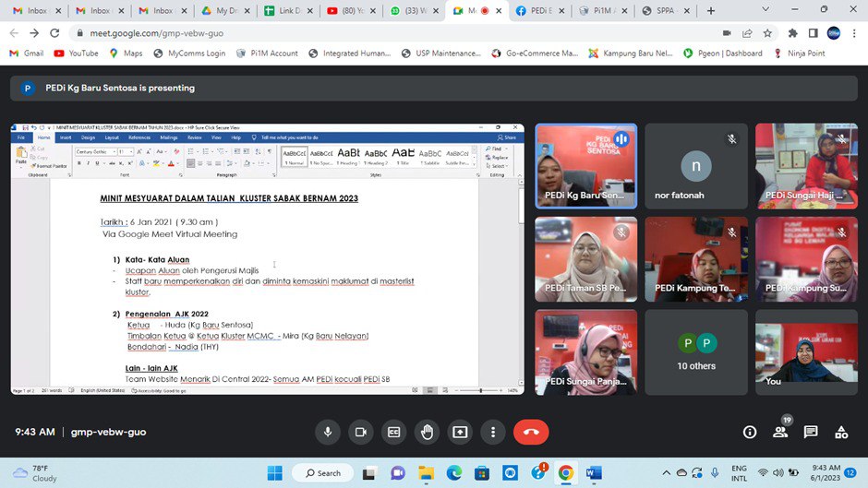Select PEDi Taman SB video tile
This screenshot has height=488, width=868.
coord(586,259)
